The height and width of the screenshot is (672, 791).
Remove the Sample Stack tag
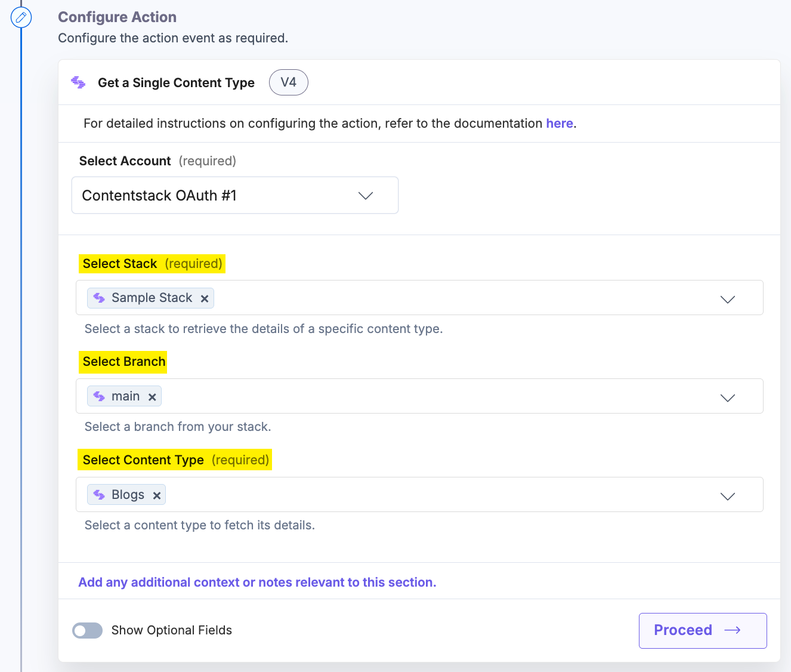click(x=205, y=298)
